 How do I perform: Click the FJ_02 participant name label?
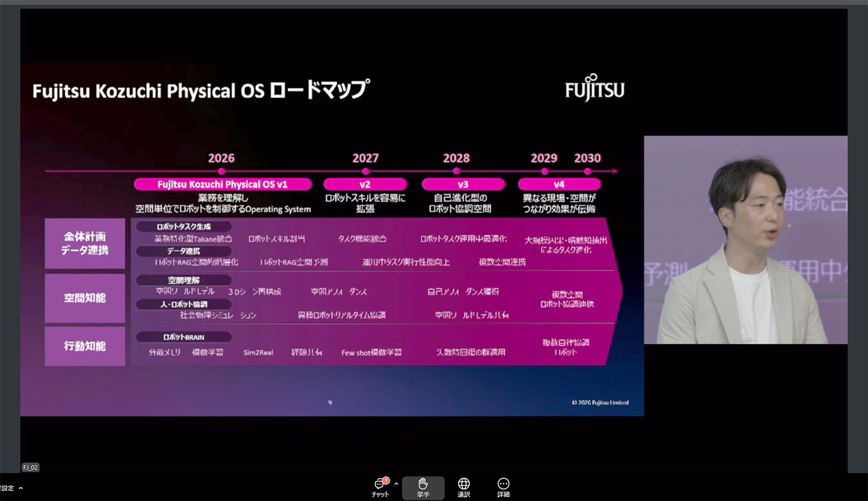[x=30, y=468]
